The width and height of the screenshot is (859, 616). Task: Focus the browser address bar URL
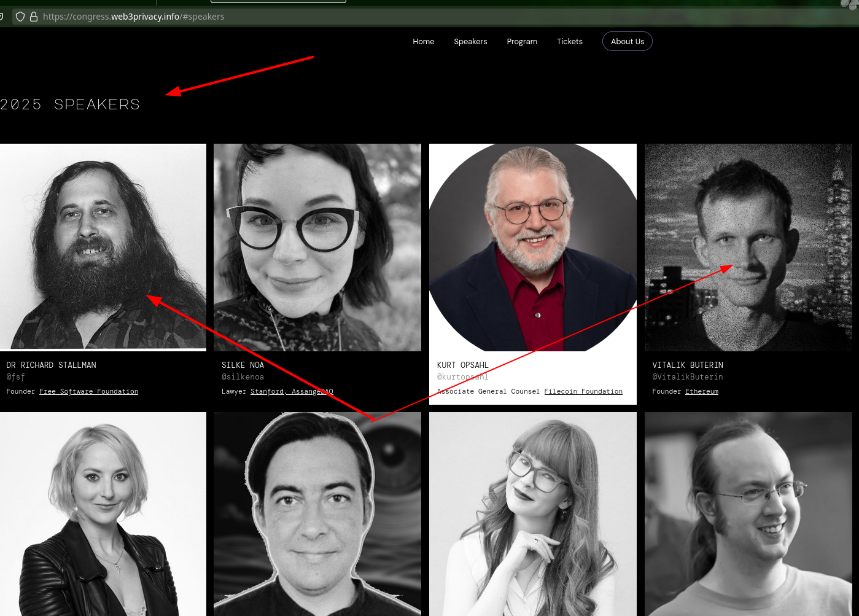click(133, 17)
